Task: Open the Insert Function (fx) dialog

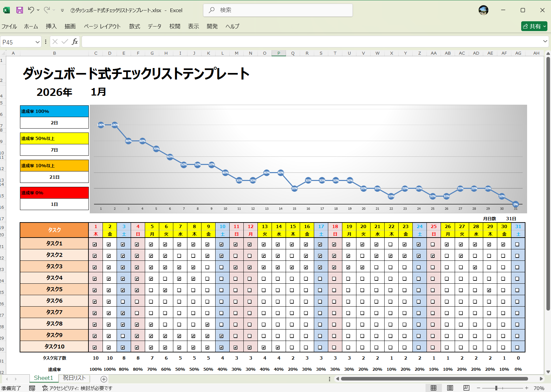Action: pos(75,42)
